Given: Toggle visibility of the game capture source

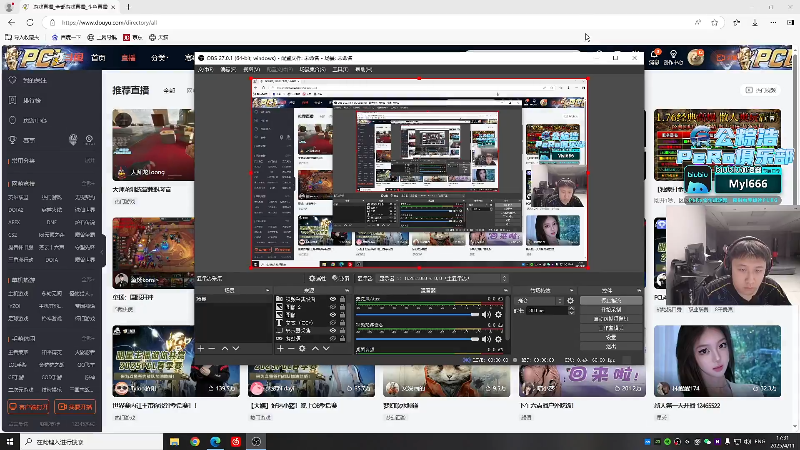Looking at the screenshot, I should (333, 338).
